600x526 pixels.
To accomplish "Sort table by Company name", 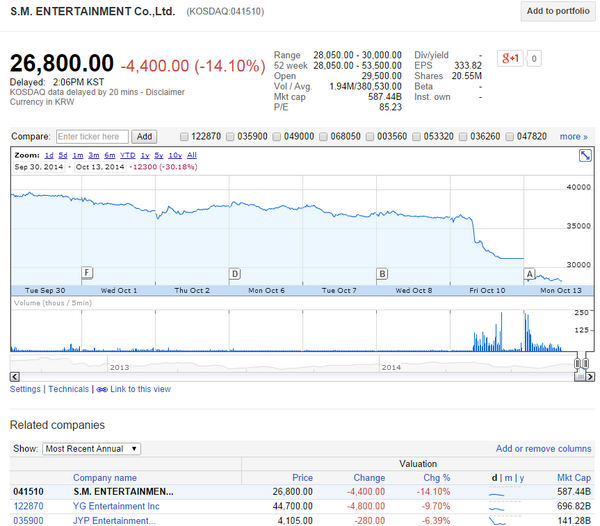I will (x=105, y=478).
